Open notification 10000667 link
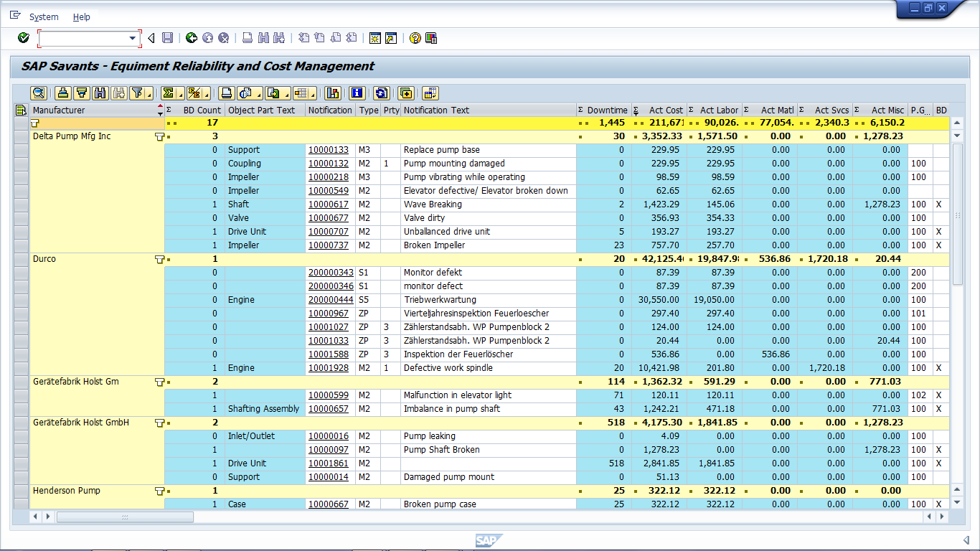Screen dimensions: 980x551 329,504
